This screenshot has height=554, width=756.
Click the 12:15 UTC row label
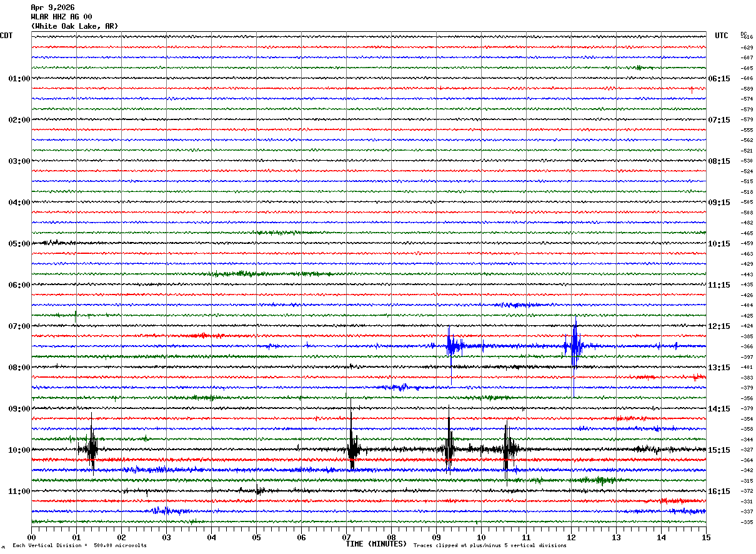(719, 326)
